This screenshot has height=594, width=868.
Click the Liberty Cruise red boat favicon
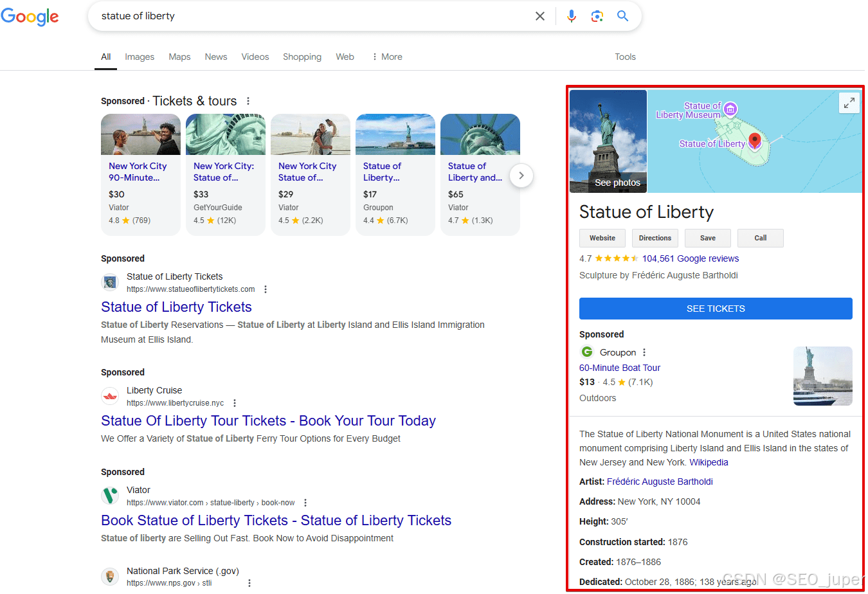tap(110, 395)
